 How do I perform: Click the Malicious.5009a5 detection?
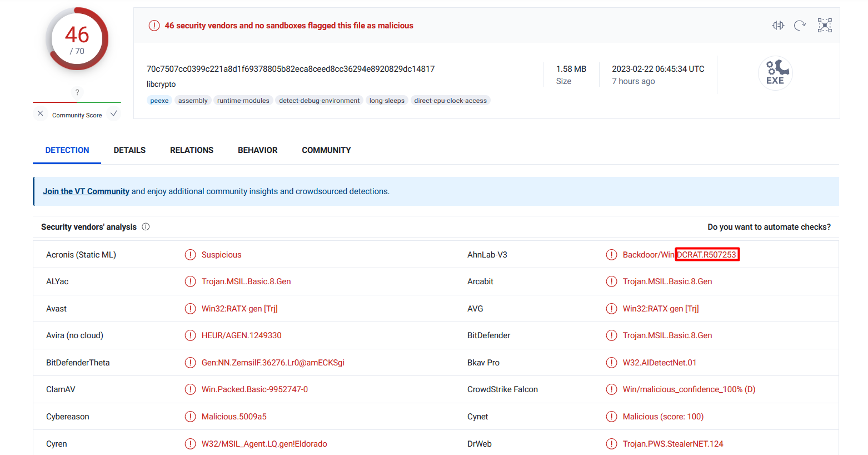[234, 417]
